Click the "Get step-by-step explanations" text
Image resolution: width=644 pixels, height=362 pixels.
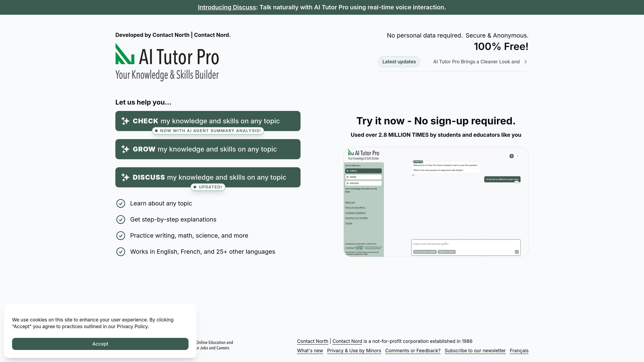pos(173,220)
